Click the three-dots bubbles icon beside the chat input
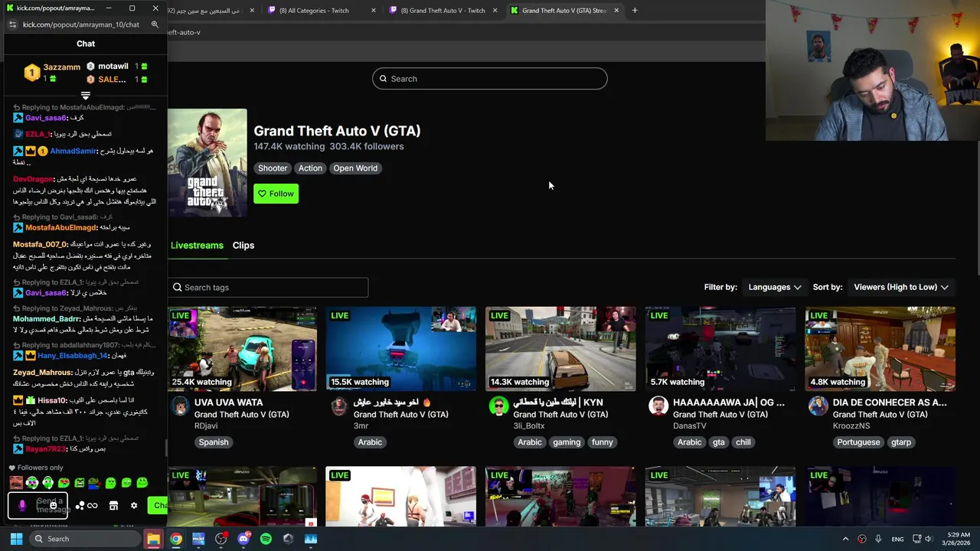 coord(80,505)
